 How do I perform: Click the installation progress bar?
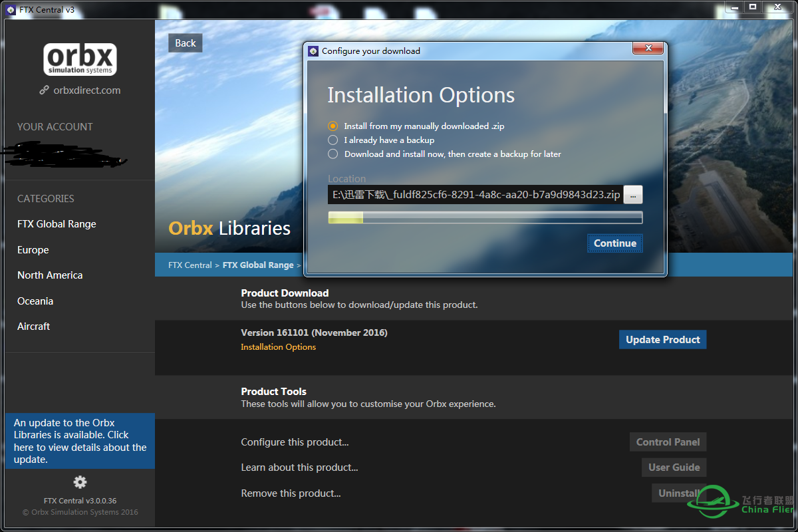tap(485, 217)
